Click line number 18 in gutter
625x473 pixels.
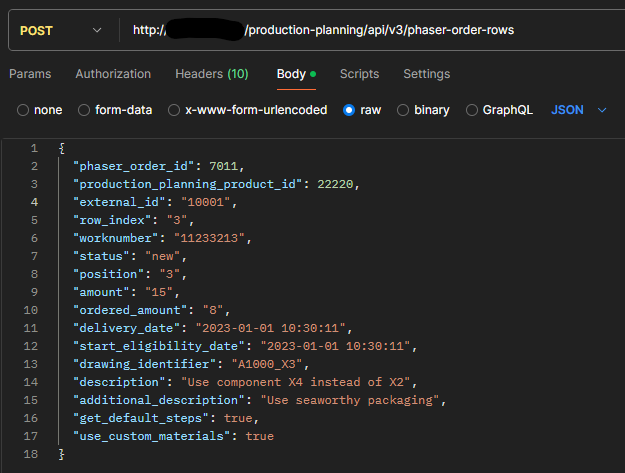[31, 454]
